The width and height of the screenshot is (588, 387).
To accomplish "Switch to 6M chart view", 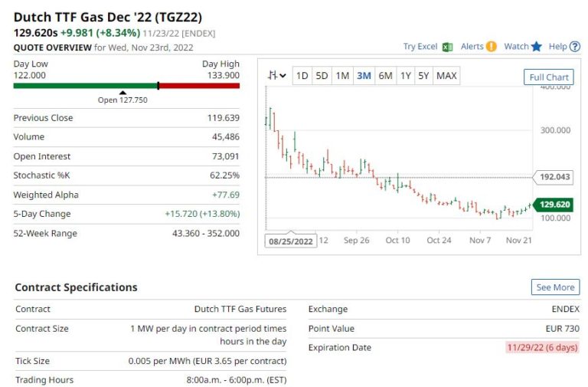I will pos(385,75).
